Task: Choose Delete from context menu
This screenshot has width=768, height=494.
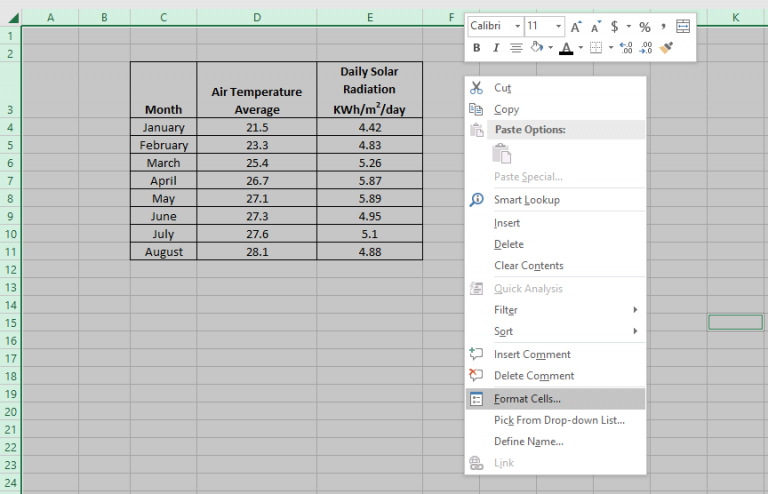Action: [x=555, y=244]
